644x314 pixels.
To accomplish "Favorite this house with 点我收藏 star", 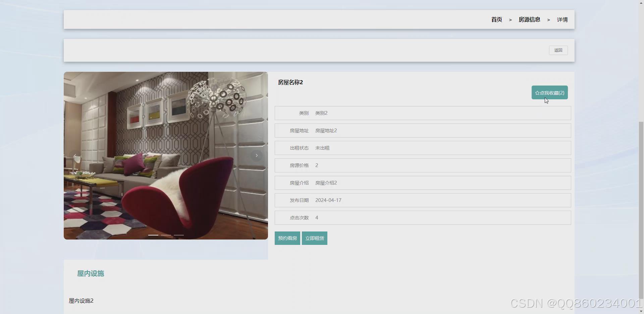I will [x=549, y=93].
